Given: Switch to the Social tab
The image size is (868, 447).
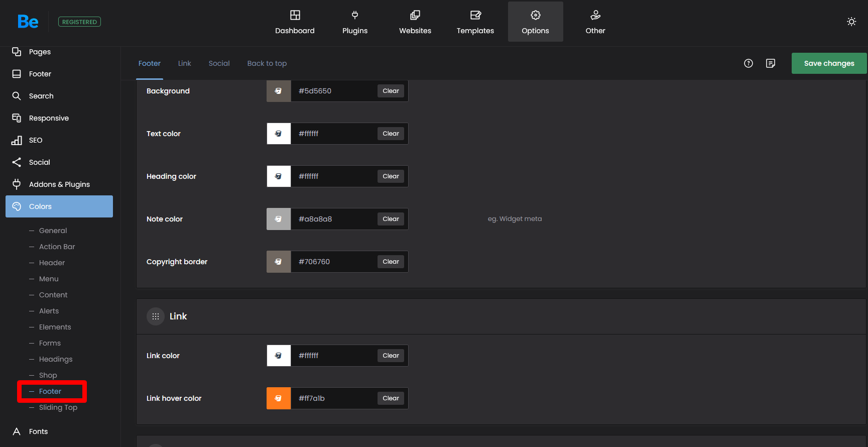Looking at the screenshot, I should click(219, 63).
